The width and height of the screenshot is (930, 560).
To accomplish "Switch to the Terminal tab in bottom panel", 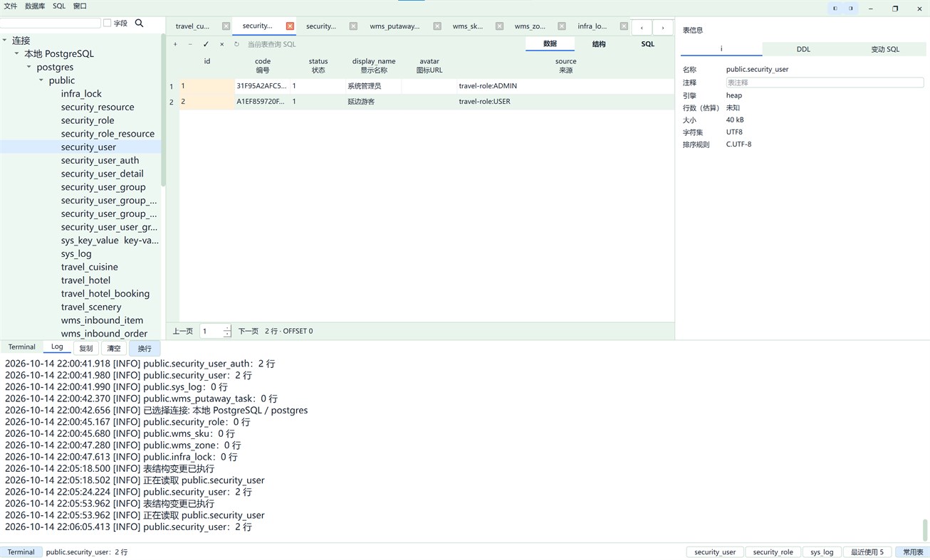I will (22, 347).
